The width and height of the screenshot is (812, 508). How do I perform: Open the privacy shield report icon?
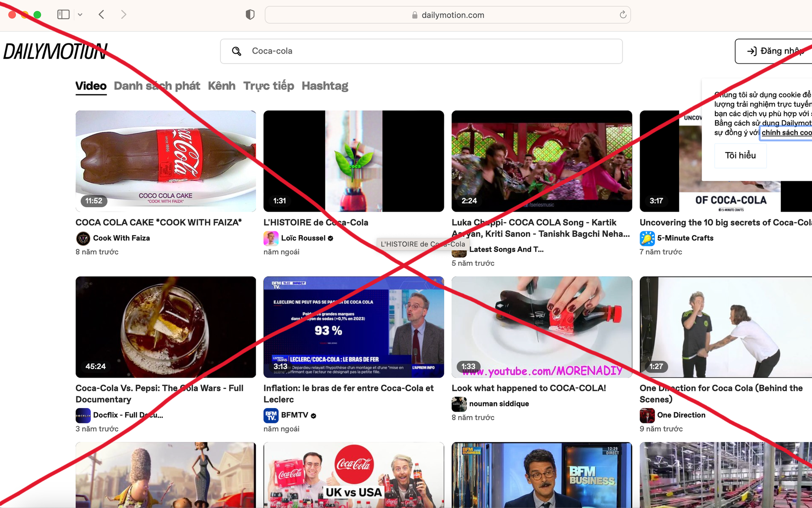pyautogui.click(x=250, y=15)
